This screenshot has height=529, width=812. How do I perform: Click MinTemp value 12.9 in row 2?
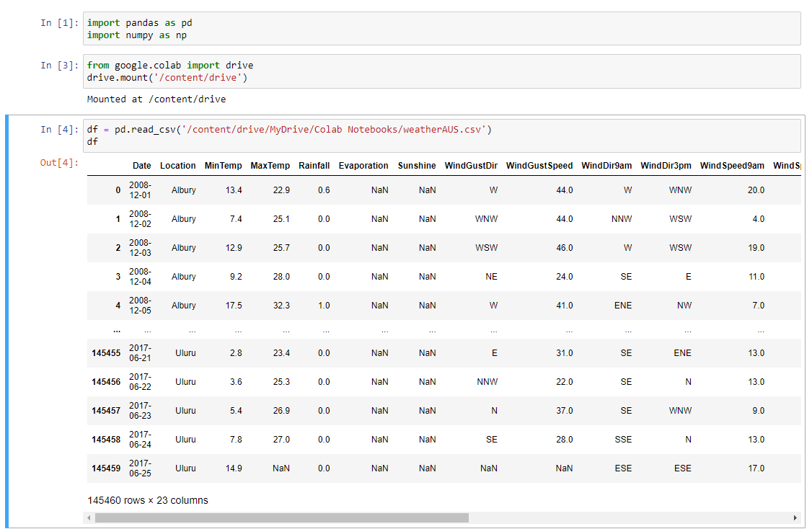click(234, 248)
